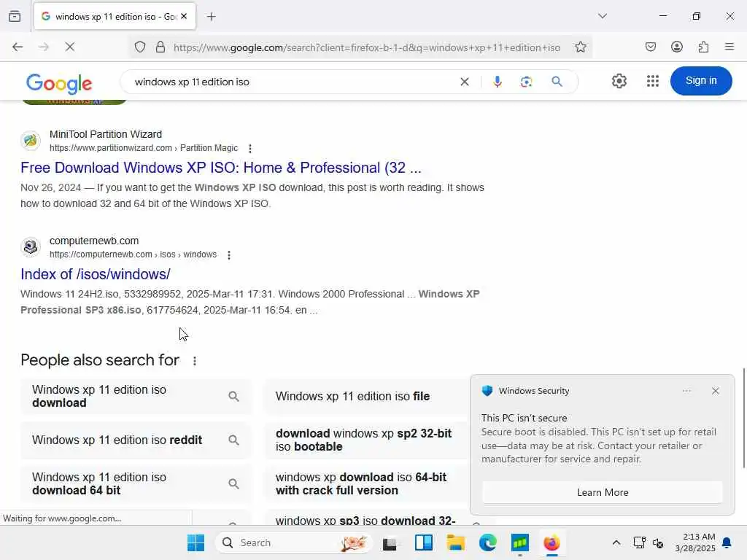747x560 pixels.
Task: Open 'Free Download Windows XP ISO' result
Action: [x=221, y=168]
